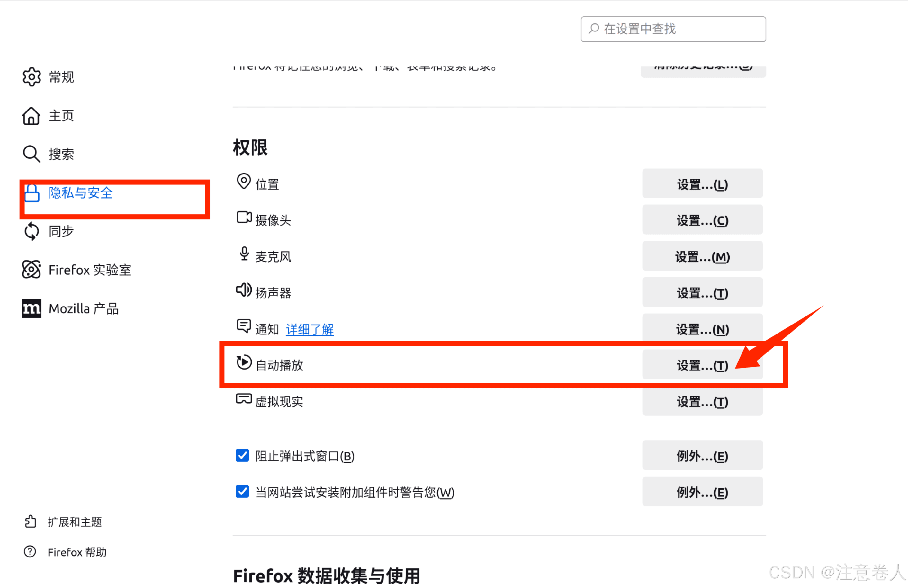Click the Firefox Labs atom icon
The image size is (908, 588).
[x=31, y=270]
